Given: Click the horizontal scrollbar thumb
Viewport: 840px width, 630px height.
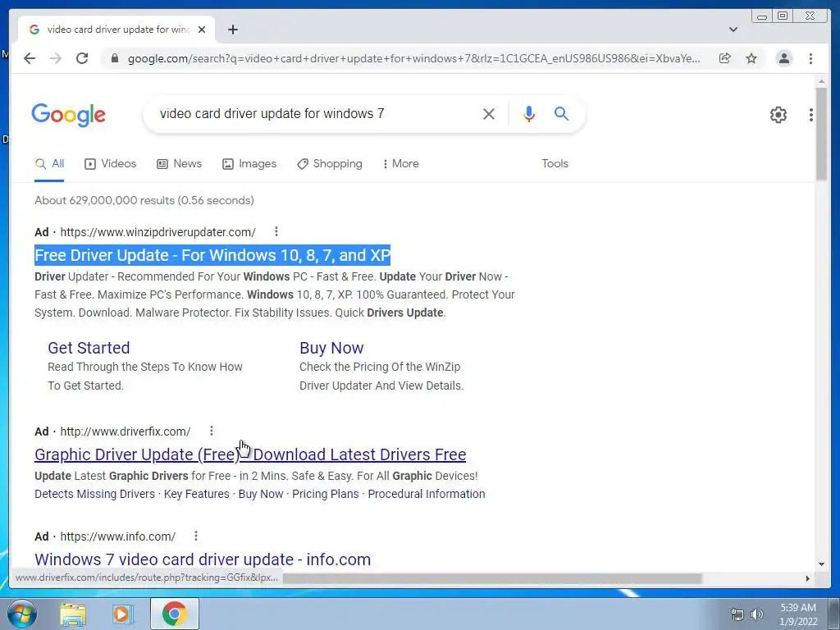Looking at the screenshot, I should 492,578.
